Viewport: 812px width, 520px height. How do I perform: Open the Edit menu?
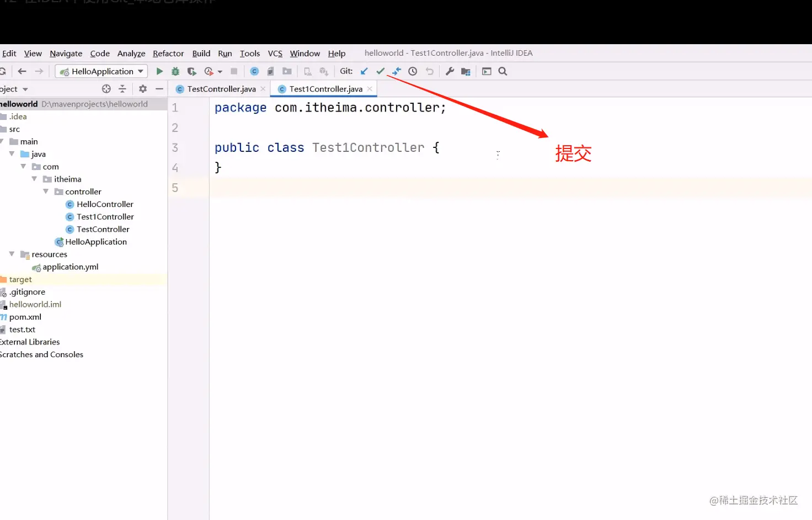[x=9, y=54]
